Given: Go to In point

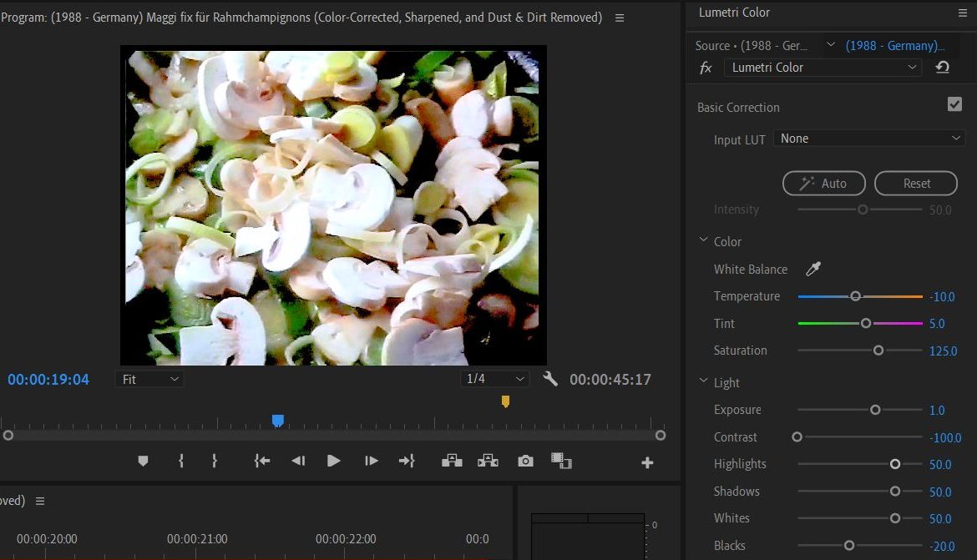Looking at the screenshot, I should pyautogui.click(x=262, y=461).
